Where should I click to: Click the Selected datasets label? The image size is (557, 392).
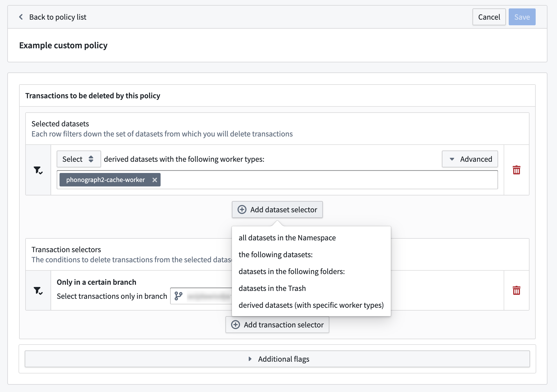60,124
